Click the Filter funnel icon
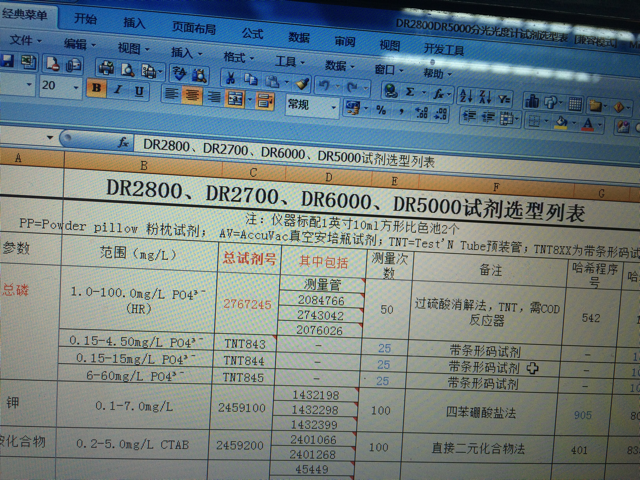The image size is (640, 480). pyautogui.click(x=504, y=99)
